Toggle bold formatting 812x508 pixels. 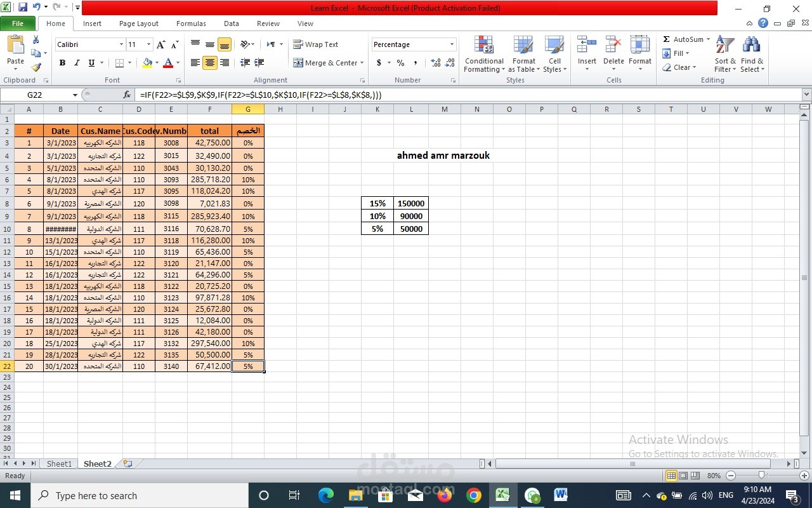point(62,63)
